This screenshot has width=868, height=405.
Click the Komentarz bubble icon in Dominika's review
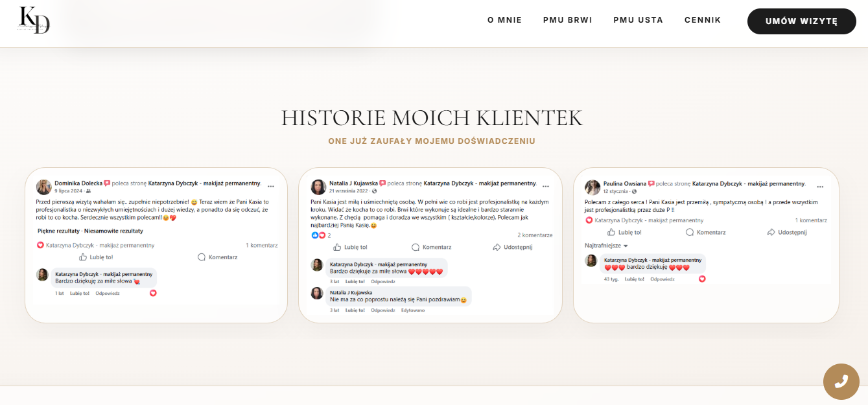pyautogui.click(x=202, y=257)
